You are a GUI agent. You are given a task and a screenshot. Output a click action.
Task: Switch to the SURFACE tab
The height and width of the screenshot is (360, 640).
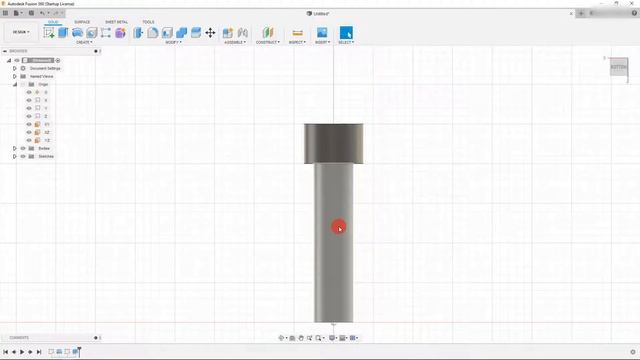click(x=82, y=22)
